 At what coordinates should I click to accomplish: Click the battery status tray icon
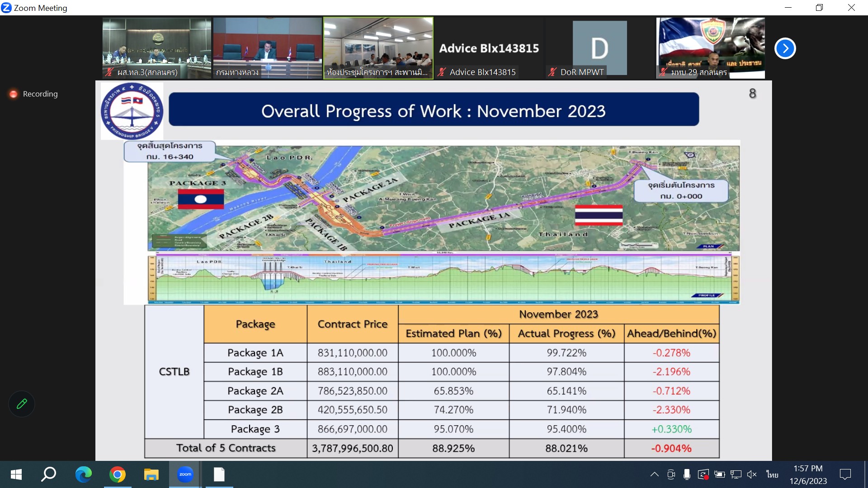(x=719, y=474)
